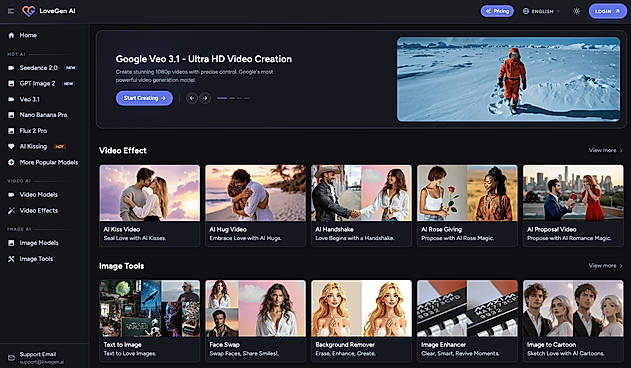Click the Home house icon in sidebar
The height and width of the screenshot is (368, 631).
click(x=11, y=35)
